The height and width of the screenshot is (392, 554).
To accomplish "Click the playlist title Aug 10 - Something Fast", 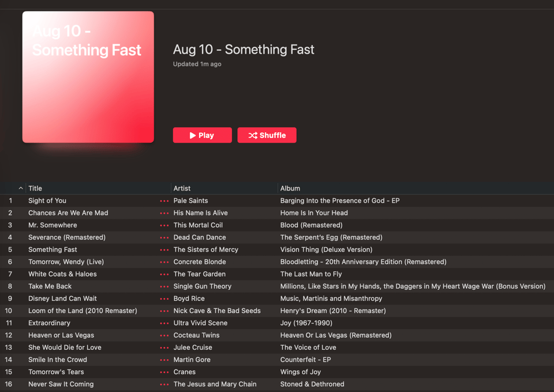I will pos(244,50).
